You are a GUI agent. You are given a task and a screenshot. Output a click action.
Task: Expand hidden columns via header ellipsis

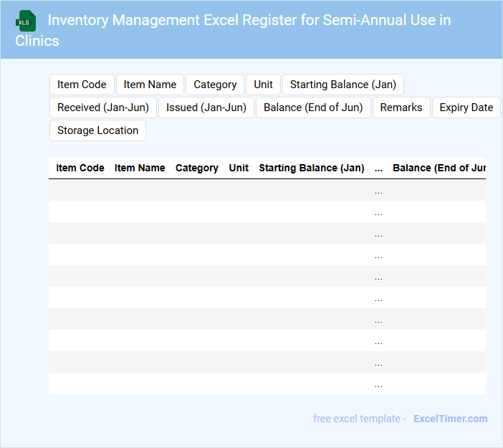[x=378, y=168]
